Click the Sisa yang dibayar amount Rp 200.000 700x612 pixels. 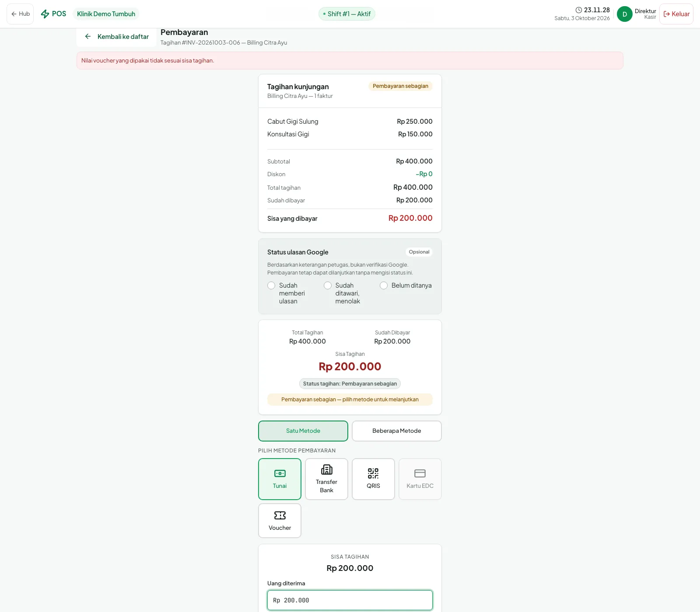point(410,218)
